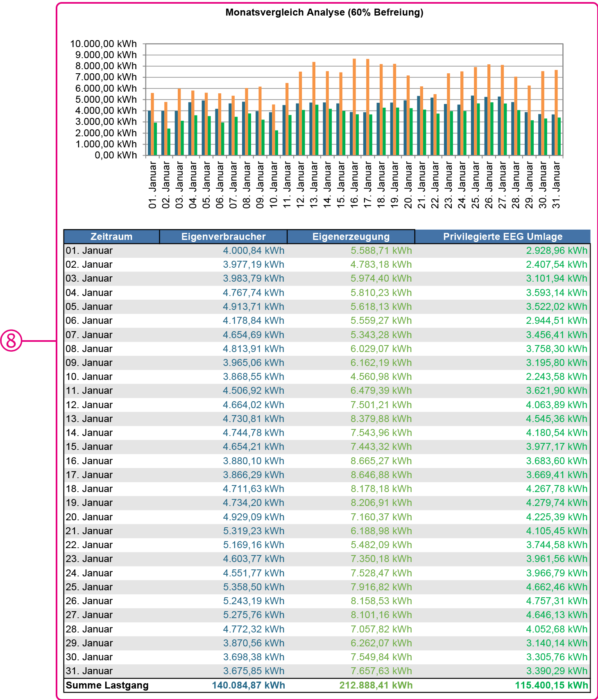
Task: Select the total value 212.888,41 kWh
Action: pos(376,685)
